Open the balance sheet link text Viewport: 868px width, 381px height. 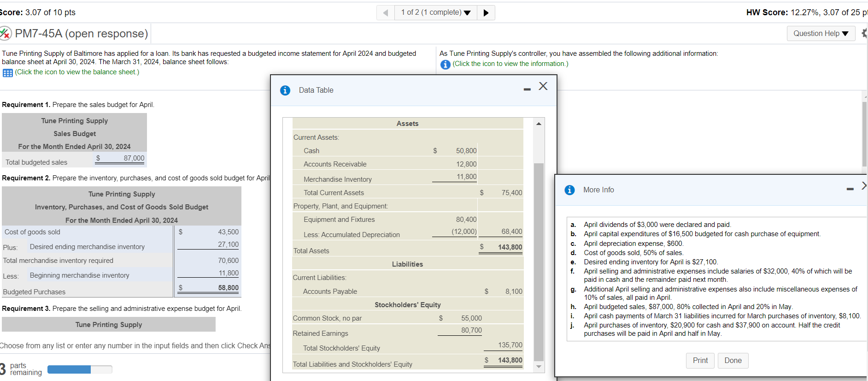(x=77, y=72)
